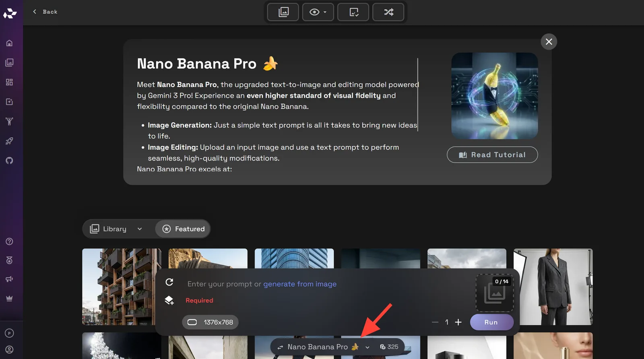
Task: Increase the image count with plus
Action: coord(458,322)
